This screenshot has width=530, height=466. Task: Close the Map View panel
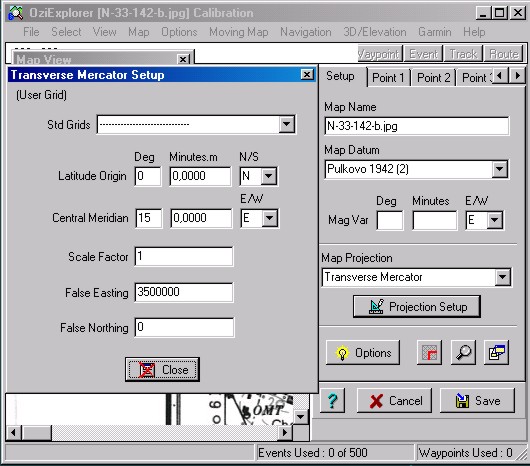pyautogui.click(x=183, y=59)
